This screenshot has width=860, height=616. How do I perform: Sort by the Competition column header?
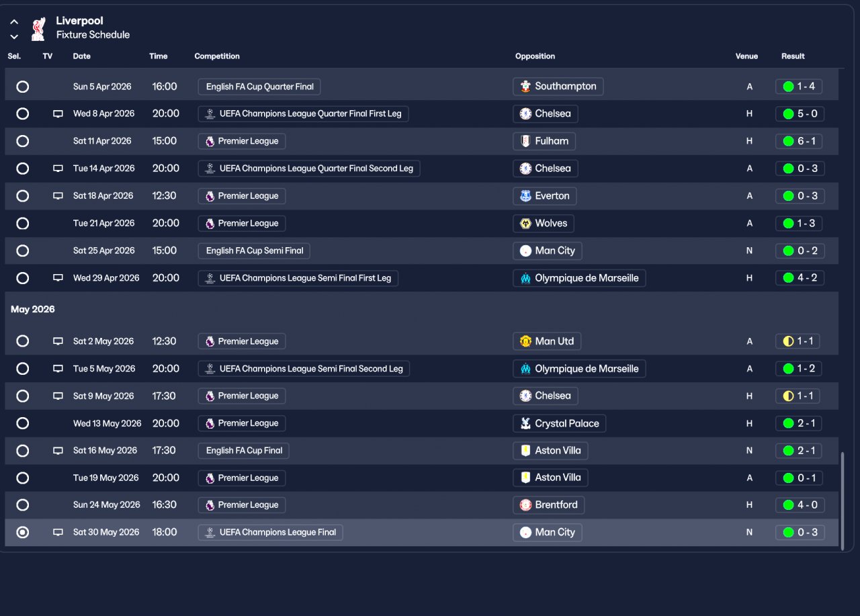[217, 56]
